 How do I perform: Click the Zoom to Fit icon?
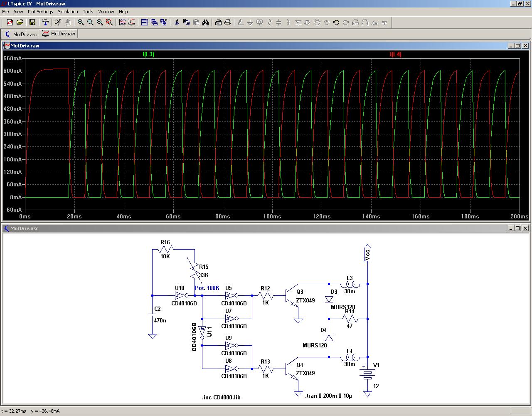tap(109, 22)
